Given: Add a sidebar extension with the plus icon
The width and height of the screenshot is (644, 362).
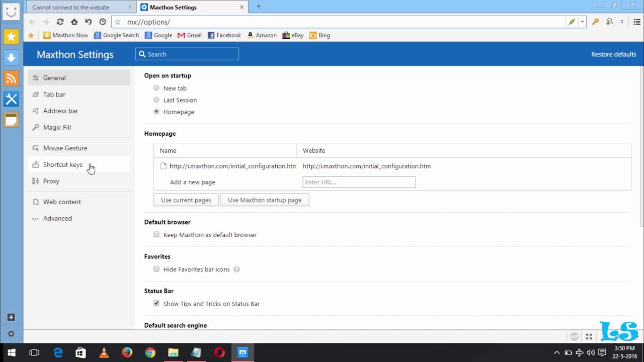Looking at the screenshot, I should point(11,317).
